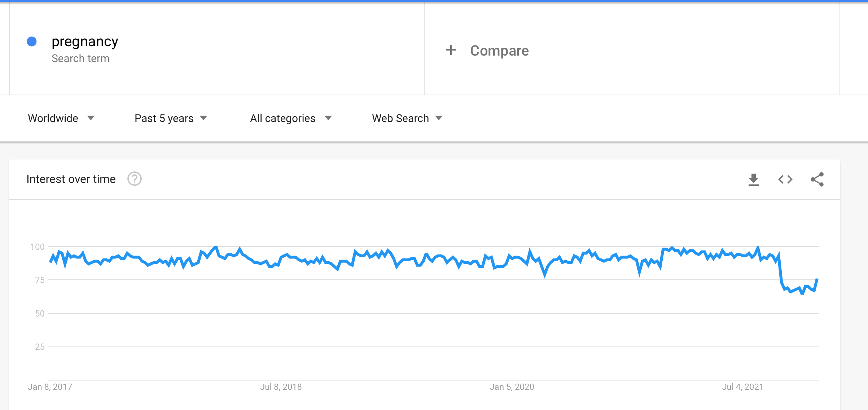Expand the All categories dropdown
This screenshot has height=410, width=868.
(x=290, y=118)
